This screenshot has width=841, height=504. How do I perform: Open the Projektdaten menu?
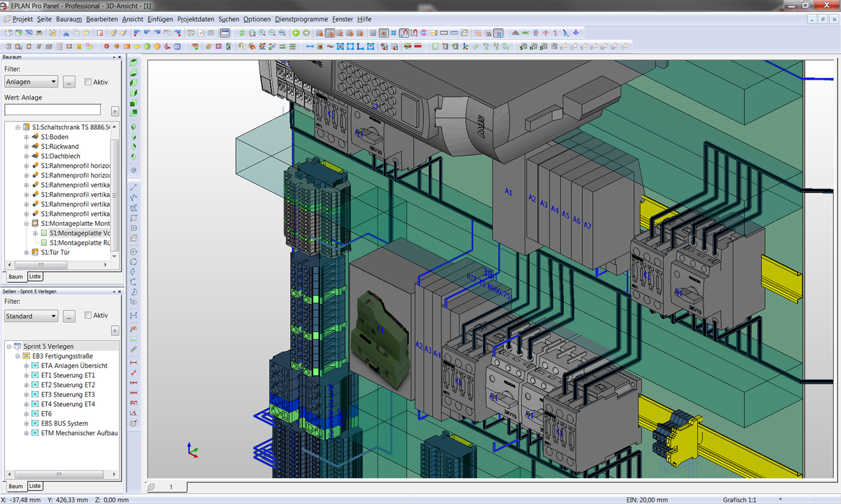click(195, 19)
